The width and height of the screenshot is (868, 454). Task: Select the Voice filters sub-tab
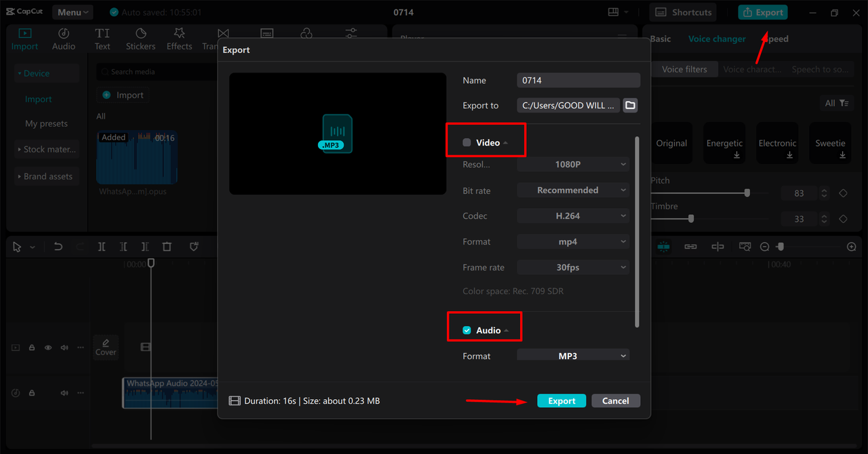click(x=684, y=69)
